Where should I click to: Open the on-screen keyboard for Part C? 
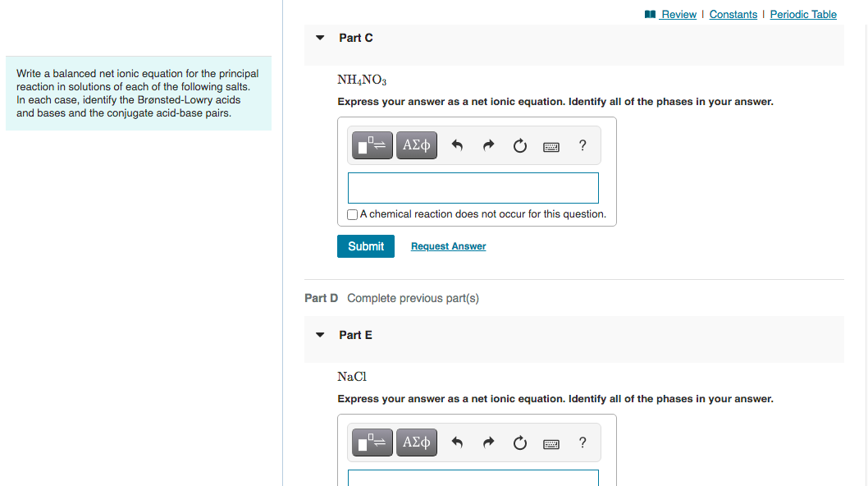click(x=550, y=145)
